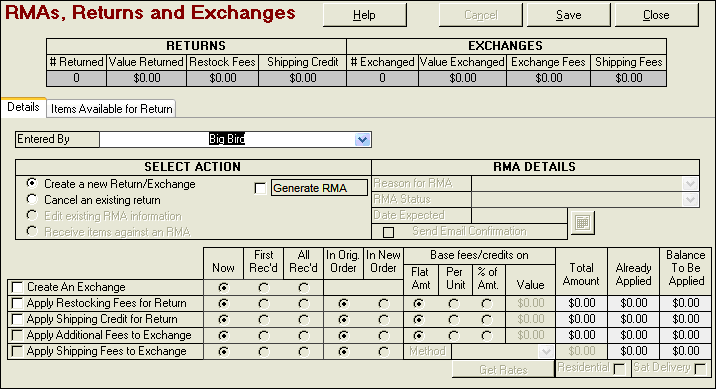Open the Date Expected calendar icon
The width and height of the screenshot is (716, 389).
pos(582,222)
